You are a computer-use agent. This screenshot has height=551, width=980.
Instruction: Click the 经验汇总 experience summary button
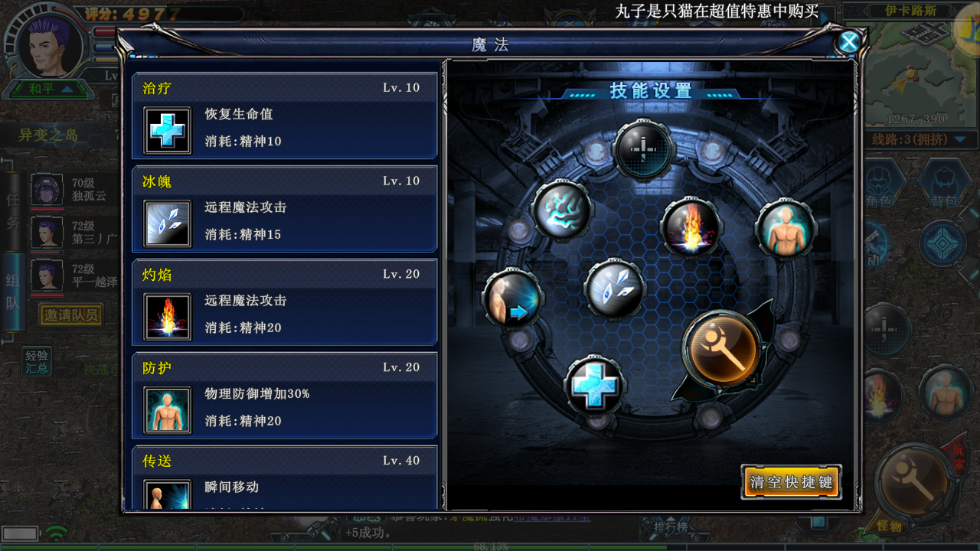coord(37,361)
